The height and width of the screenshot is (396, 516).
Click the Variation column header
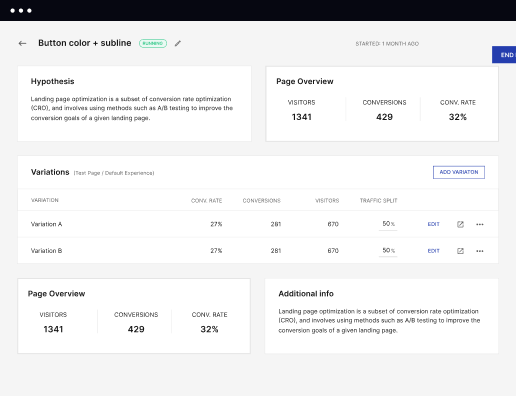coord(45,200)
